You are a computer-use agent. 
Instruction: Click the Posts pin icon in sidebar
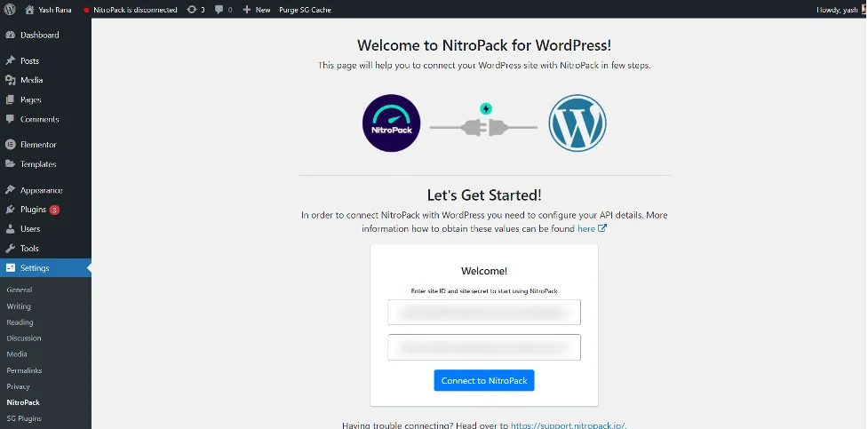pyautogui.click(x=10, y=61)
